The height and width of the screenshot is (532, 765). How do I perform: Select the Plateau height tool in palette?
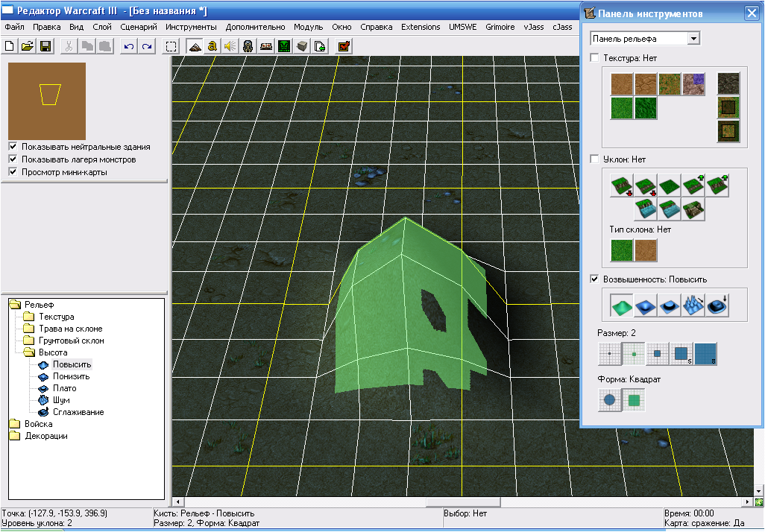669,305
